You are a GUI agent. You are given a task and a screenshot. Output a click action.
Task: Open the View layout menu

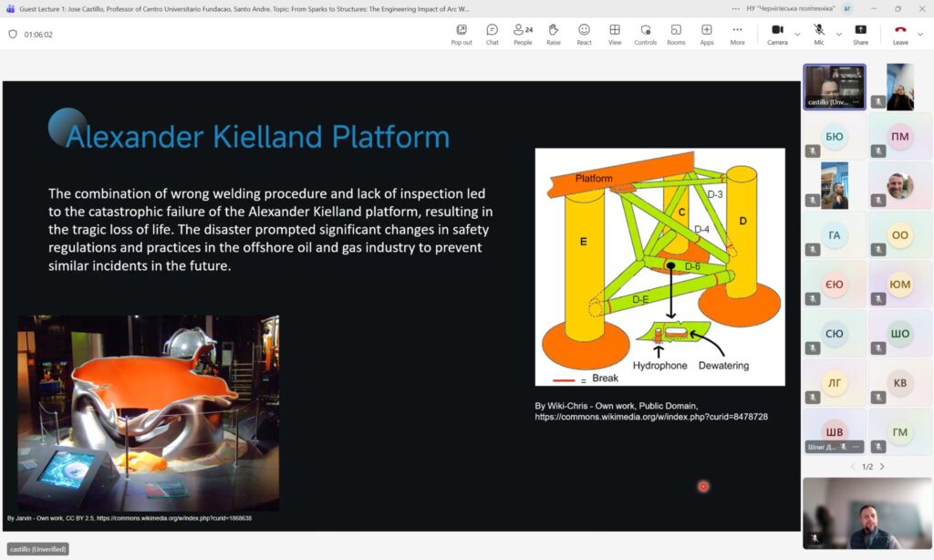[x=615, y=34]
